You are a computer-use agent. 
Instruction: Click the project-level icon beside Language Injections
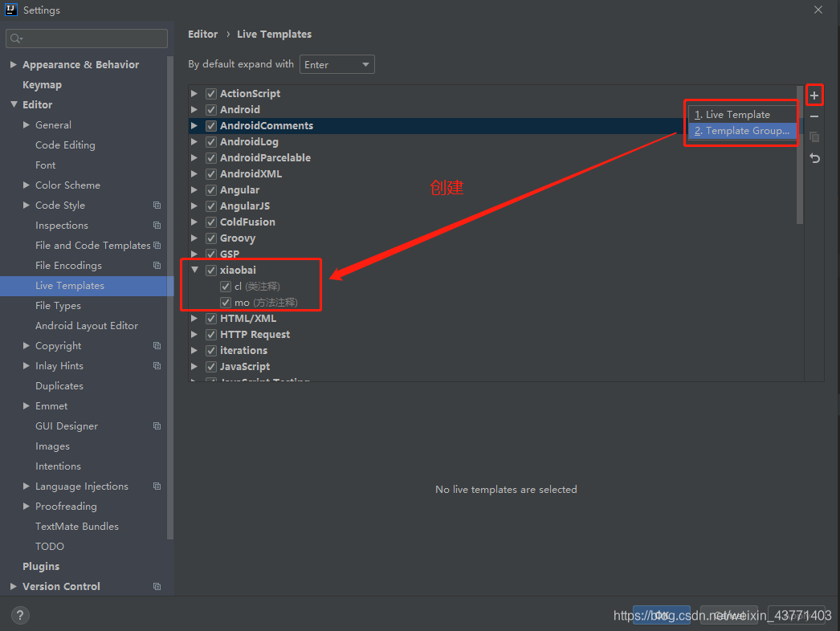157,486
